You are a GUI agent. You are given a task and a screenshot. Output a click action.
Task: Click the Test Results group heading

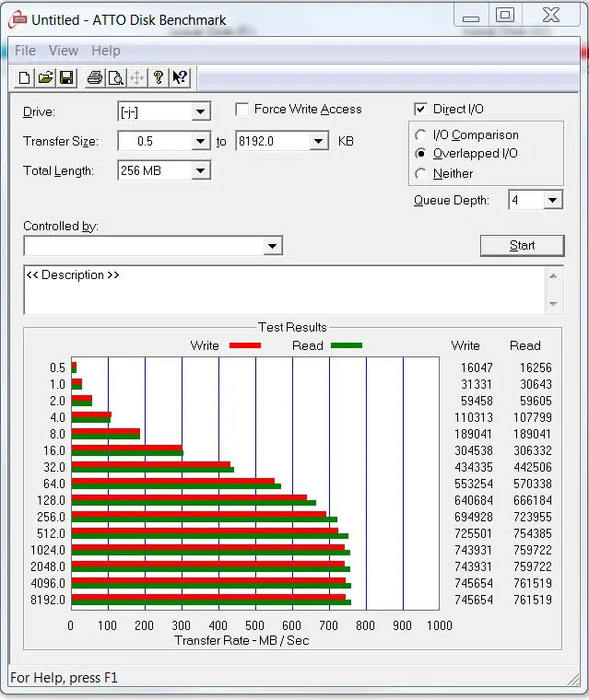pos(293,327)
